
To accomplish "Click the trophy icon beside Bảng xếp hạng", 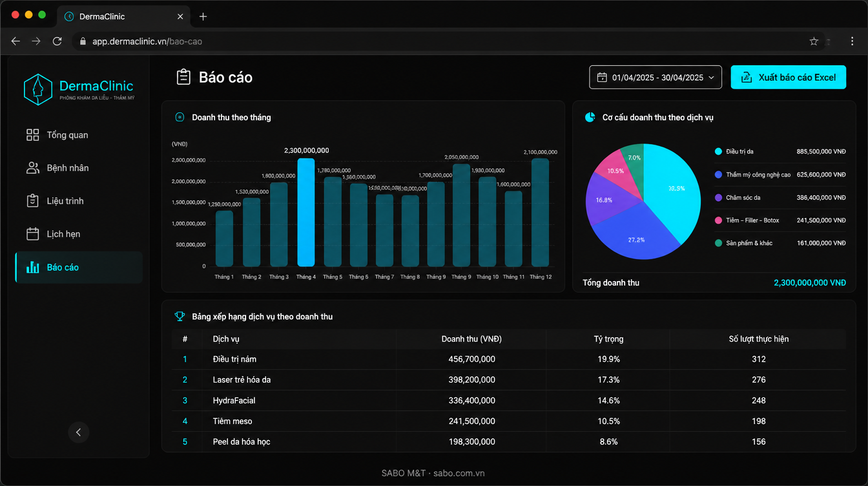I will tap(180, 317).
